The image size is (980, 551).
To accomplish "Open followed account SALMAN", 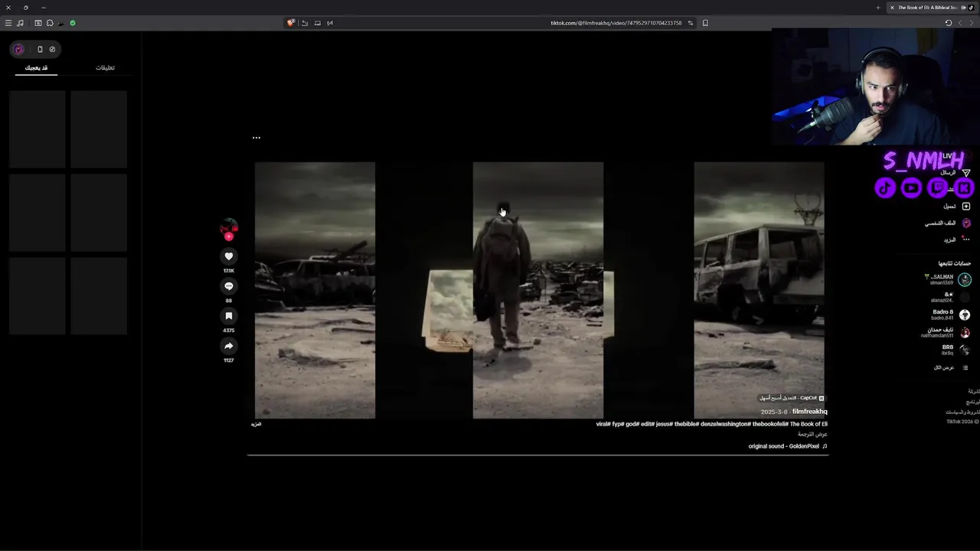I will click(947, 280).
